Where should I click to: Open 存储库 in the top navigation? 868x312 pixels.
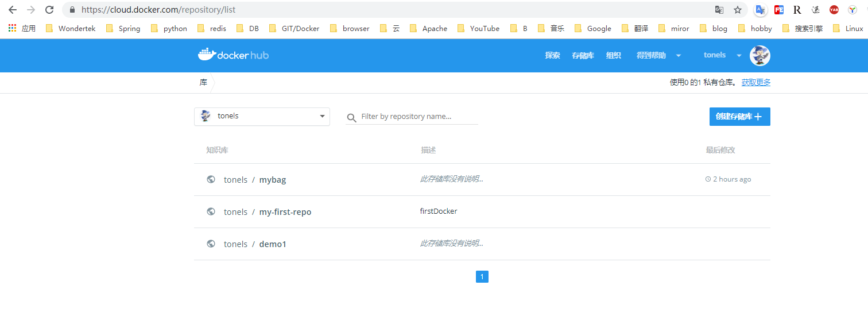point(583,55)
